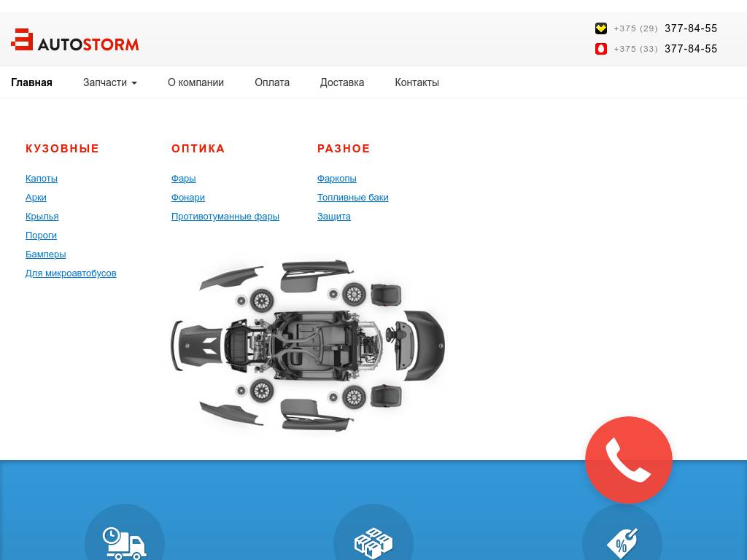
Task: Click the AutoStorm logo
Action: click(75, 41)
